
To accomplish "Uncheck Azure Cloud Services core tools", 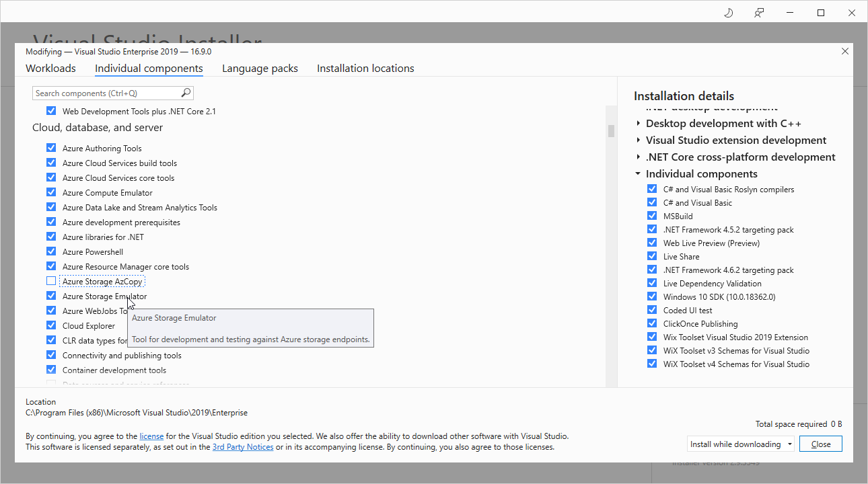I will tap(51, 177).
